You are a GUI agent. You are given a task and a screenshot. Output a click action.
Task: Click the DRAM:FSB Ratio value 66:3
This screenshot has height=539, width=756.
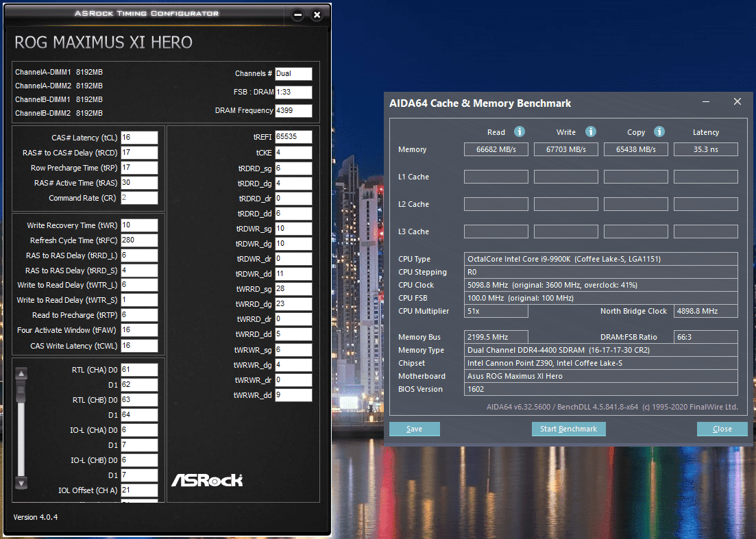pyautogui.click(x=706, y=337)
